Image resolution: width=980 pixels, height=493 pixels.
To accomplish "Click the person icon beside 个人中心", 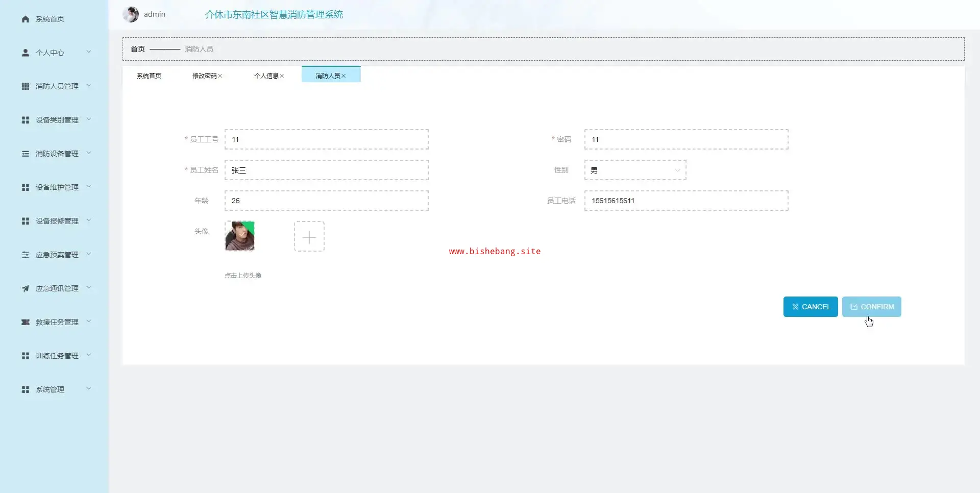I will point(26,53).
